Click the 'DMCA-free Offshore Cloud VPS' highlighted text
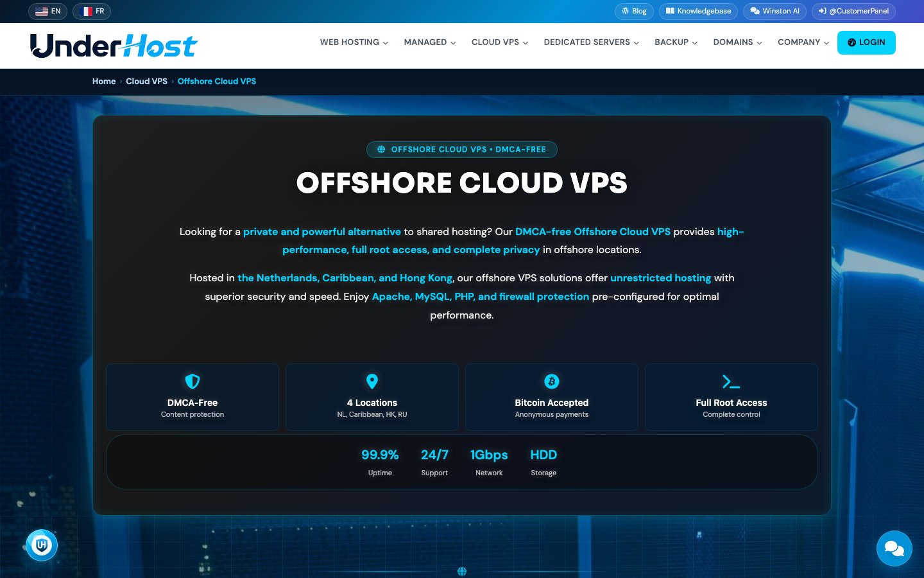Viewport: 924px width, 578px height. coord(593,232)
